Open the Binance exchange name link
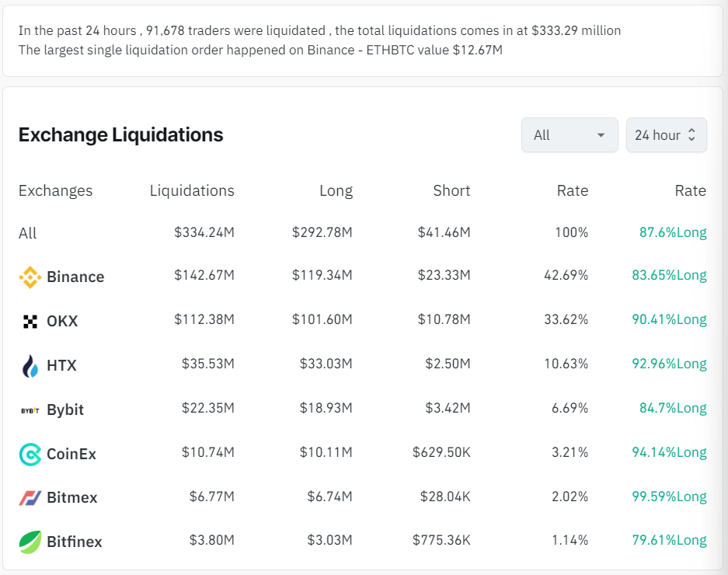Viewport: 728px width, 575px height. pyautogui.click(x=75, y=277)
